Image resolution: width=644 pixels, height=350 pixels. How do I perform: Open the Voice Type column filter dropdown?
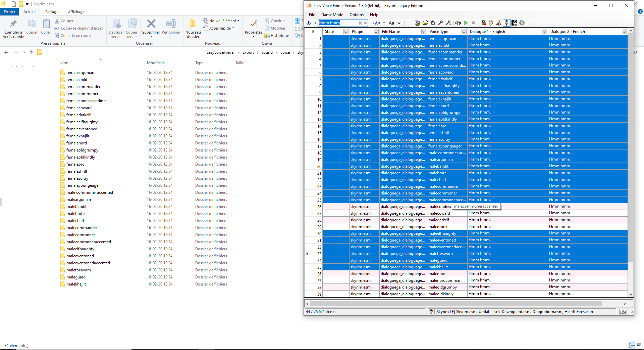point(464,32)
